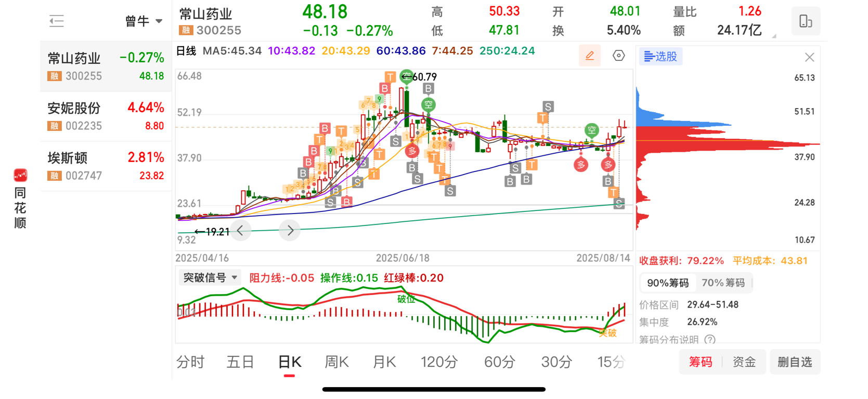Tap MA250:24.24 indicator value

(x=507, y=51)
